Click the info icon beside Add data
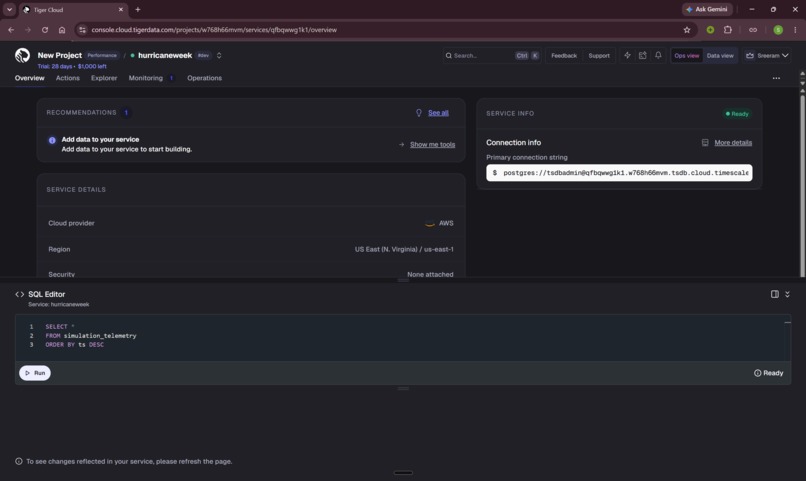Image resolution: width=806 pixels, height=481 pixels. tap(52, 140)
